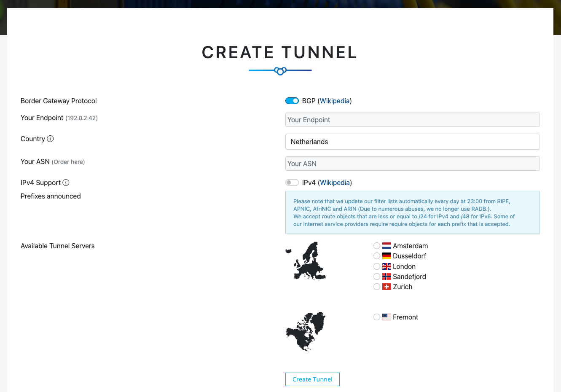This screenshot has height=392, width=561.
Task: Open the Wikipedia link next to BGP
Action: [335, 101]
